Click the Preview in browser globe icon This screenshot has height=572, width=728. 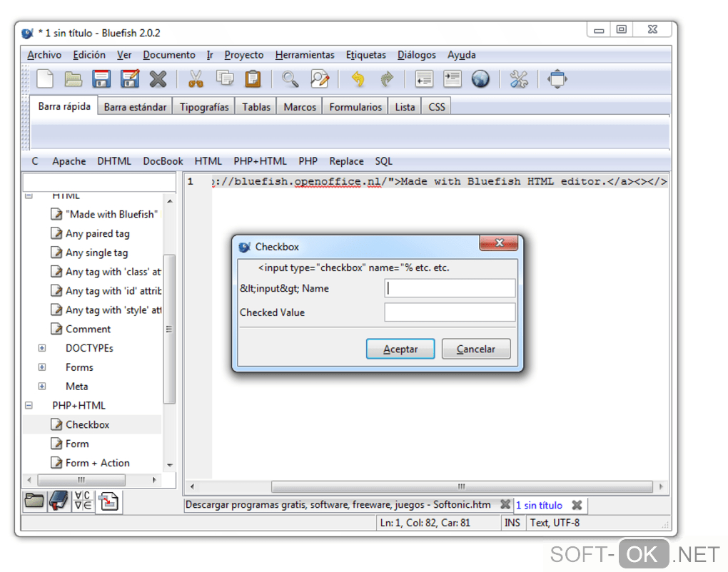coord(480,79)
